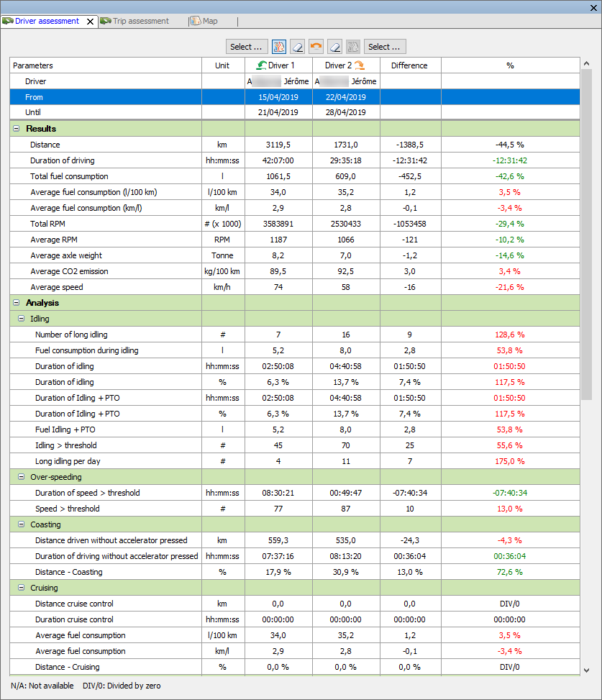
Task: Close the Driver assessment tab
Action: pos(90,22)
